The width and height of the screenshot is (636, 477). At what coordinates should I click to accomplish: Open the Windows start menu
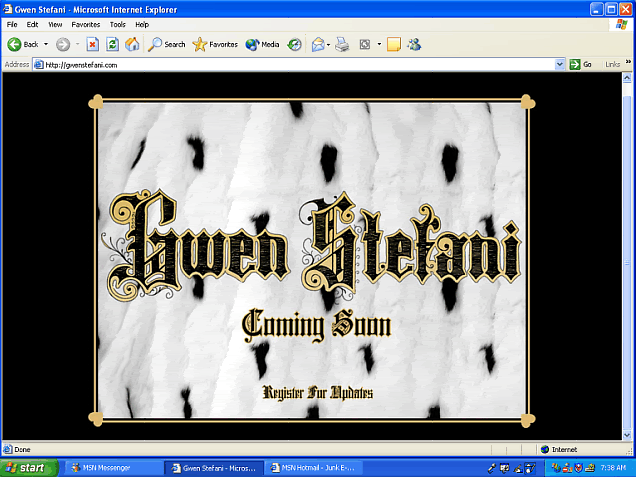coord(29,468)
